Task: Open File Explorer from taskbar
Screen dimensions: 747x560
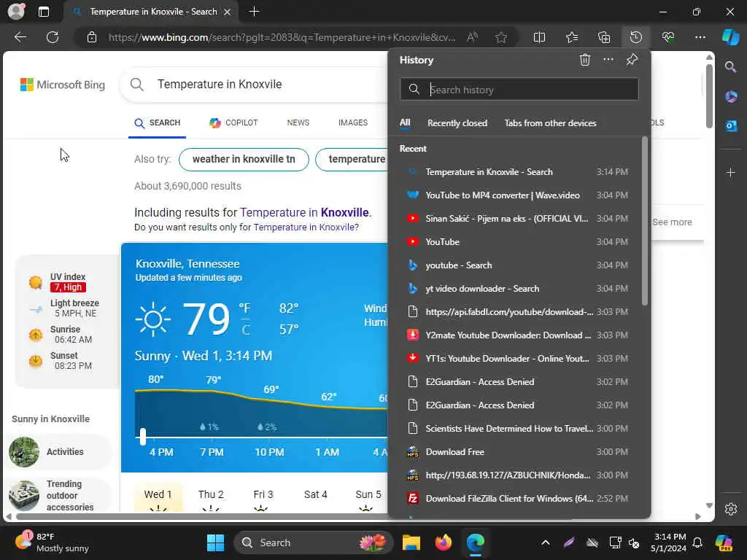Action: point(411,542)
